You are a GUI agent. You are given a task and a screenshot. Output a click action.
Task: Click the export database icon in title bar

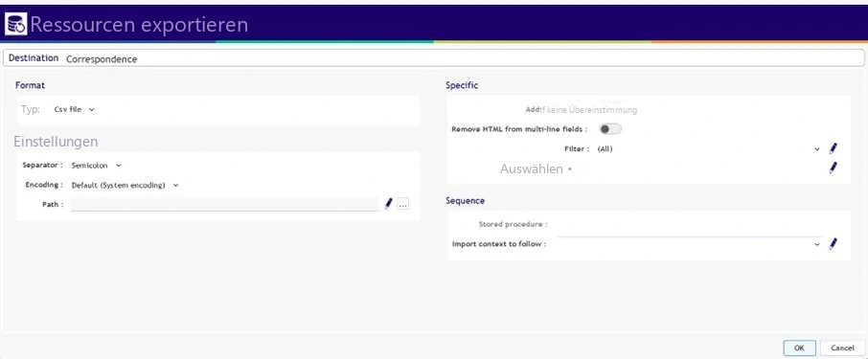(15, 24)
